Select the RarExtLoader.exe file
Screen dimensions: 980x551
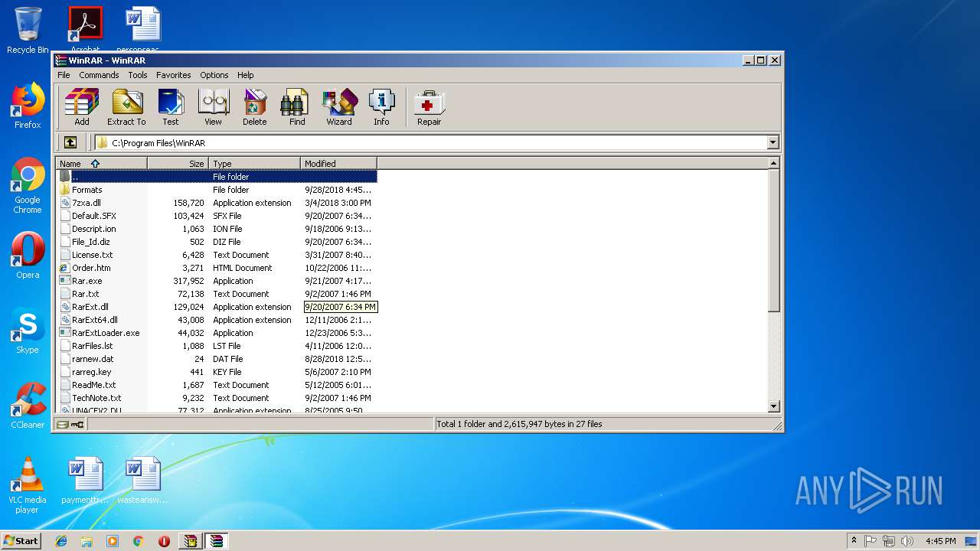coord(218,333)
